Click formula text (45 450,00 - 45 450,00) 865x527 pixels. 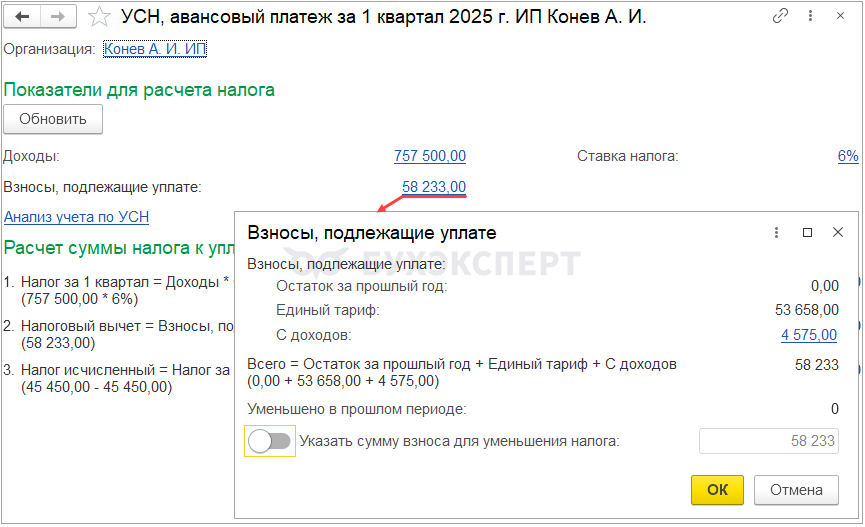(x=97, y=387)
